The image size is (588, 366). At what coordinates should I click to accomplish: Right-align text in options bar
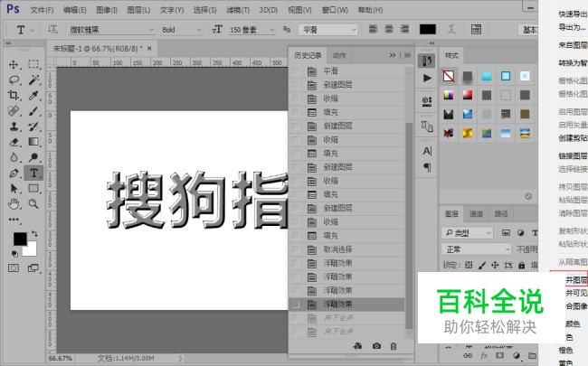pos(404,29)
